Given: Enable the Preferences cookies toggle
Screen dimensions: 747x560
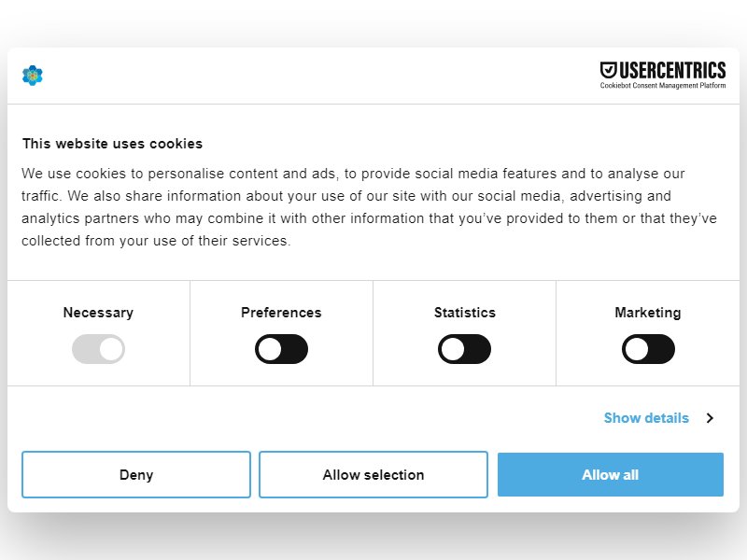Looking at the screenshot, I should 282,349.
